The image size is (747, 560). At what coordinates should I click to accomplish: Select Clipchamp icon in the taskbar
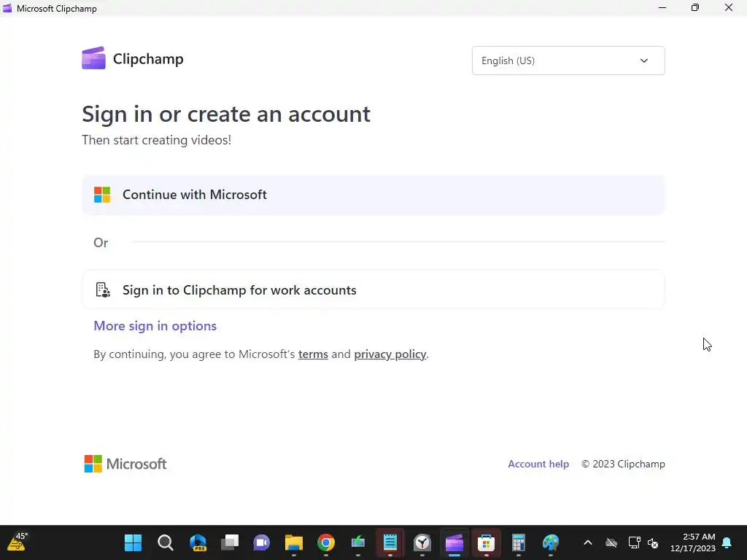(x=454, y=542)
